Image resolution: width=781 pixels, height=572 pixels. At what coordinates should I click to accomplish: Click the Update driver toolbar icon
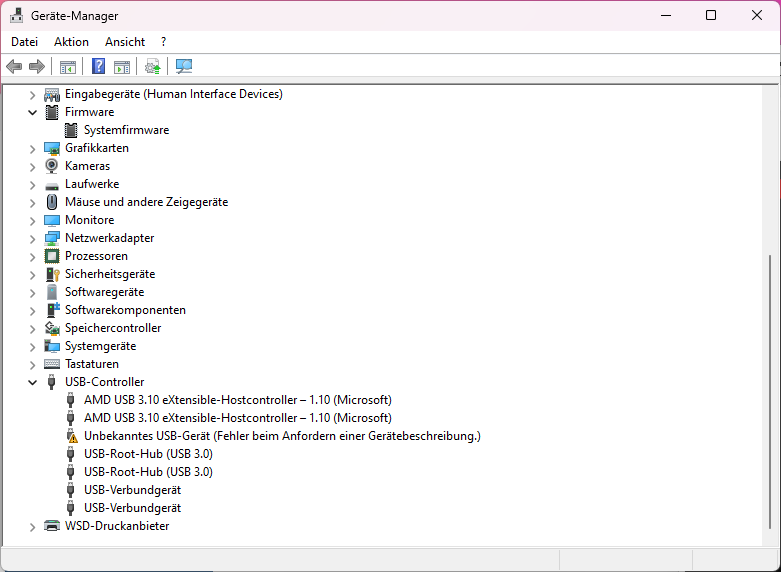click(x=152, y=66)
